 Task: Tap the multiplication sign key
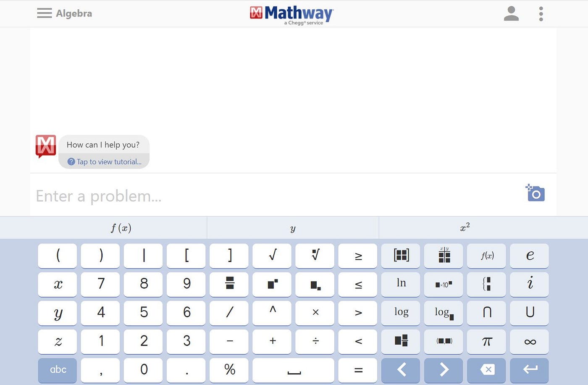(315, 313)
